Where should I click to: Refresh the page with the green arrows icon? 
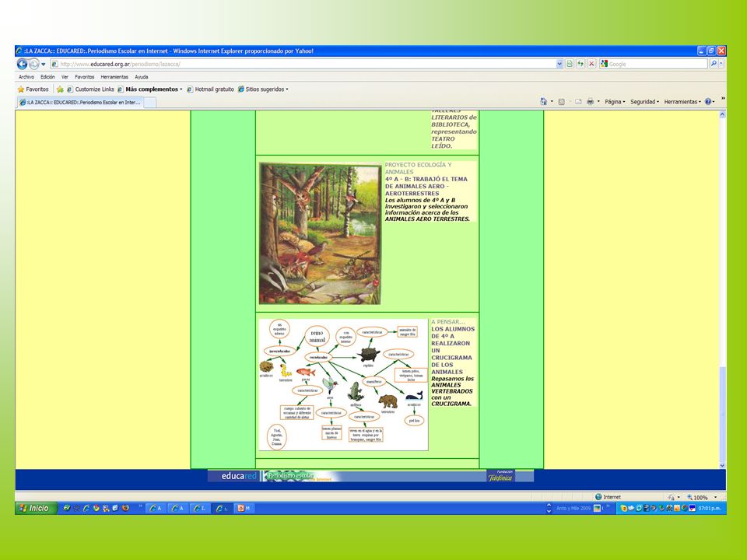[x=580, y=64]
